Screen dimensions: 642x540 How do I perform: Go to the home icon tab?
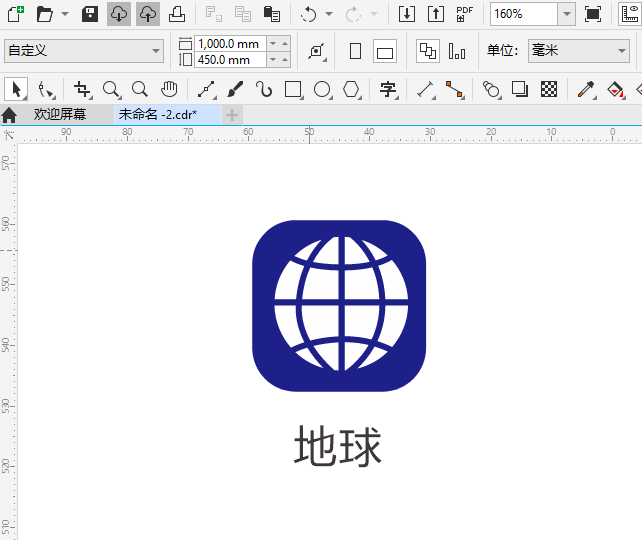pos(9,115)
